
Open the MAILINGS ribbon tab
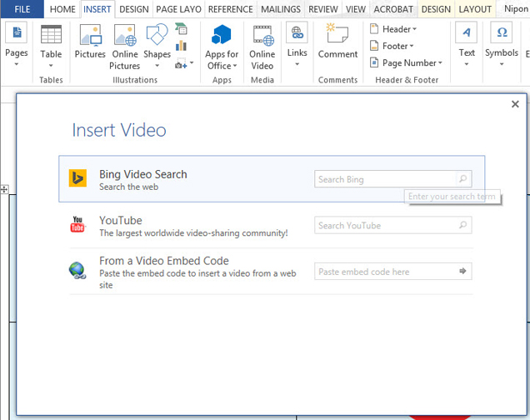coord(280,9)
